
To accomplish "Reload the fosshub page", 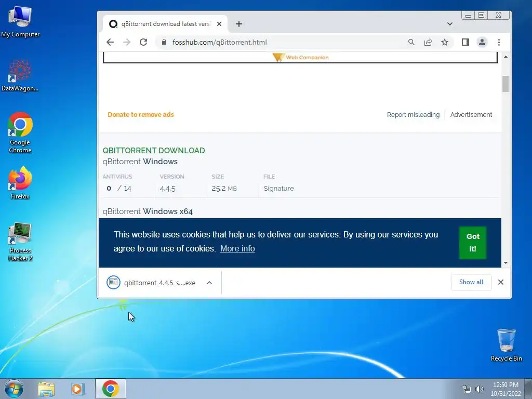I will (x=143, y=42).
